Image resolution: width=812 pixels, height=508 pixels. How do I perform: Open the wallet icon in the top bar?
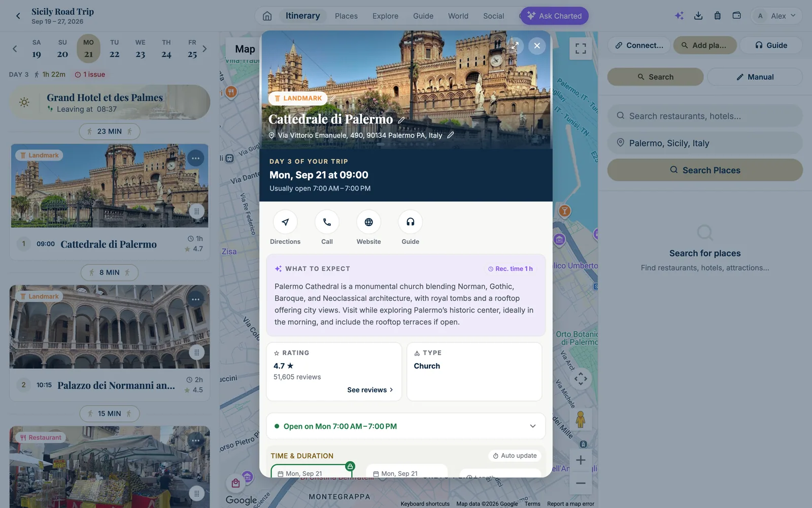click(736, 16)
